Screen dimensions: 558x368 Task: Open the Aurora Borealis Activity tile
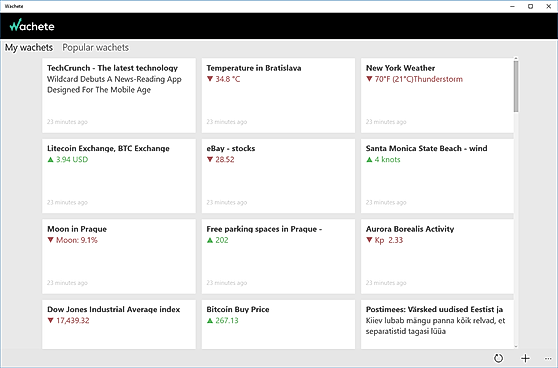(437, 256)
